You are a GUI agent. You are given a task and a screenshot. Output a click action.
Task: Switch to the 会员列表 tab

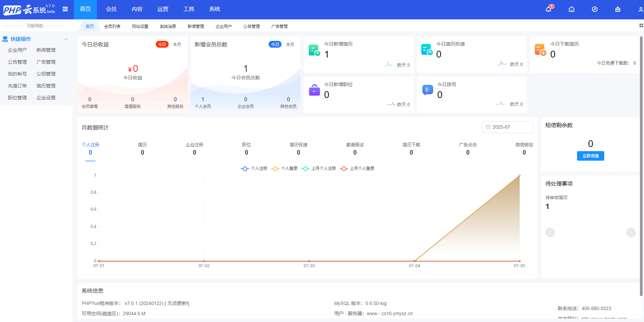pos(113,26)
